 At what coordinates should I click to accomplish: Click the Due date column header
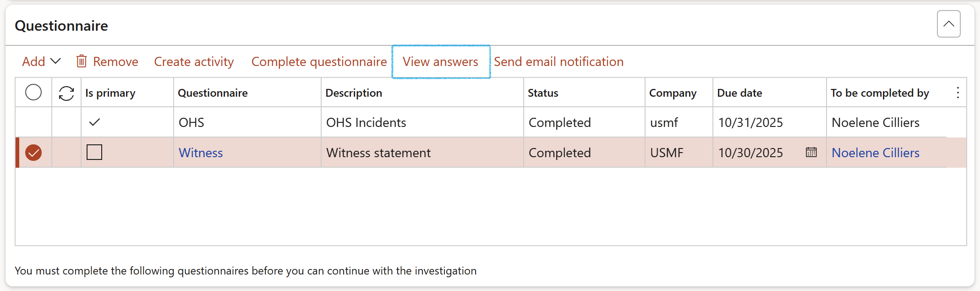pyautogui.click(x=739, y=93)
